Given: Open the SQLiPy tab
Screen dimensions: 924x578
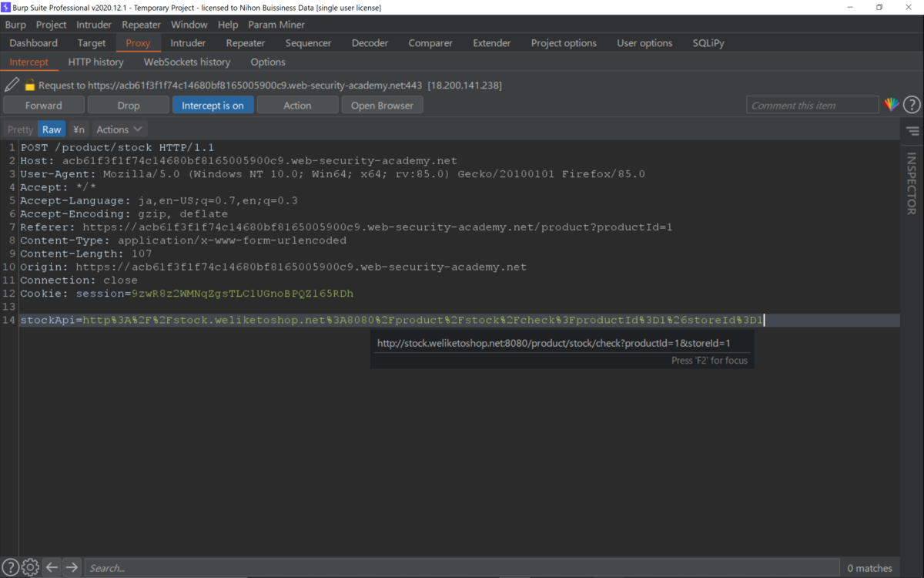Looking at the screenshot, I should (708, 43).
